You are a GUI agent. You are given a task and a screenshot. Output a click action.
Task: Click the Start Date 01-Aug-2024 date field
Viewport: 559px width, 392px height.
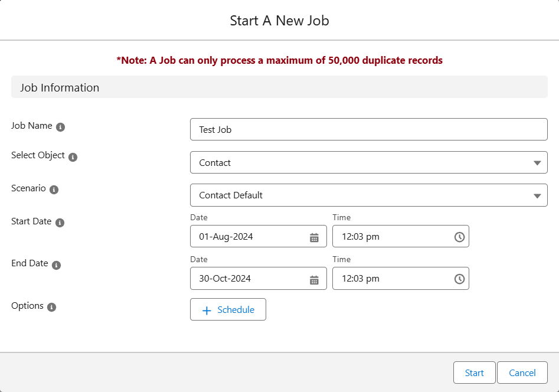259,236
